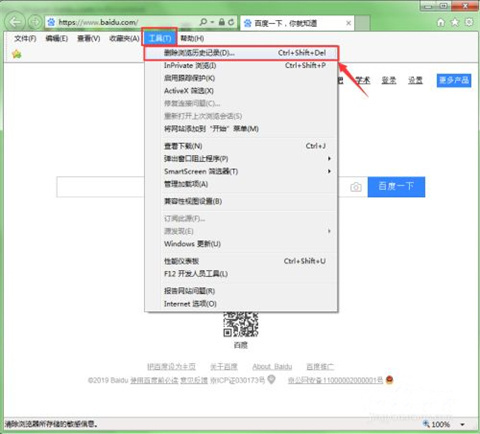Expand the SmartScreen 筛选器(T) submenu

[x=241, y=171]
